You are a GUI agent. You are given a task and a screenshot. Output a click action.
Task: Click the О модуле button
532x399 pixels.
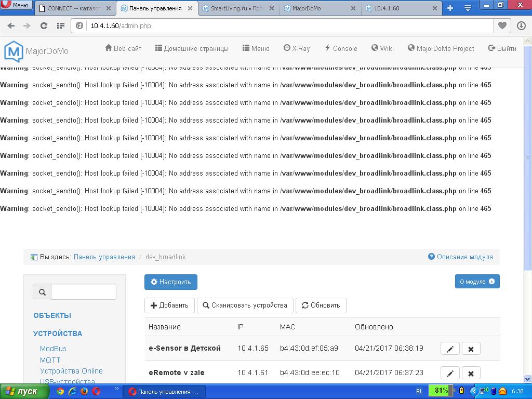tap(477, 281)
